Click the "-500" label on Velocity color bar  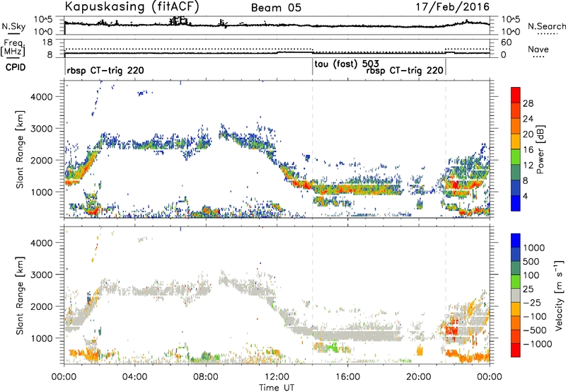(x=535, y=330)
